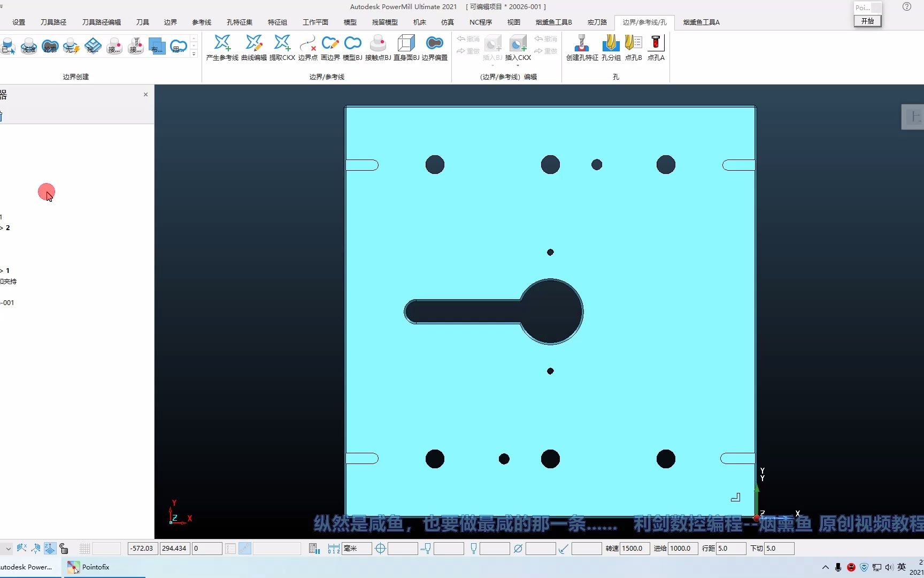
Task: Expand the 边界创建 gallery more arrow
Action: point(194,54)
